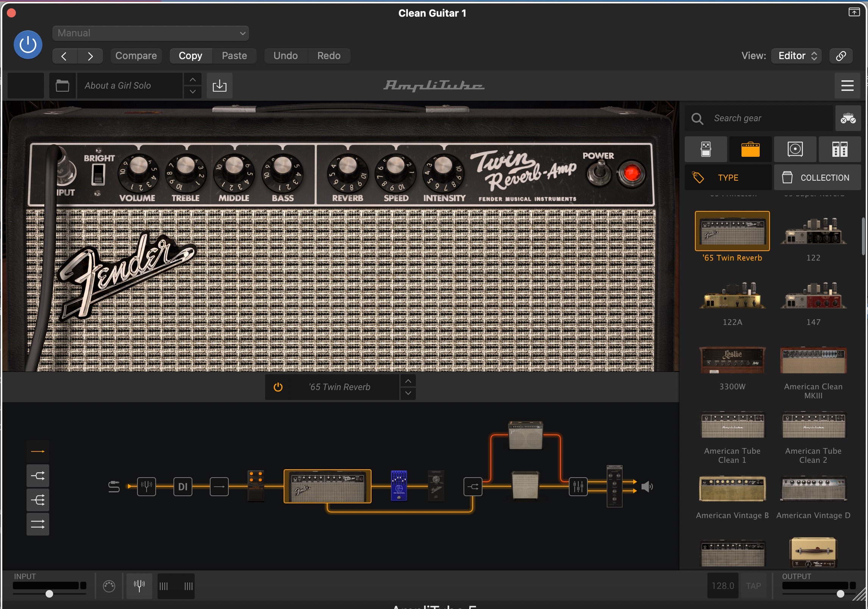The height and width of the screenshot is (609, 868).
Task: Select the '65 Twin Reverb amp thumbnail
Action: click(x=732, y=231)
